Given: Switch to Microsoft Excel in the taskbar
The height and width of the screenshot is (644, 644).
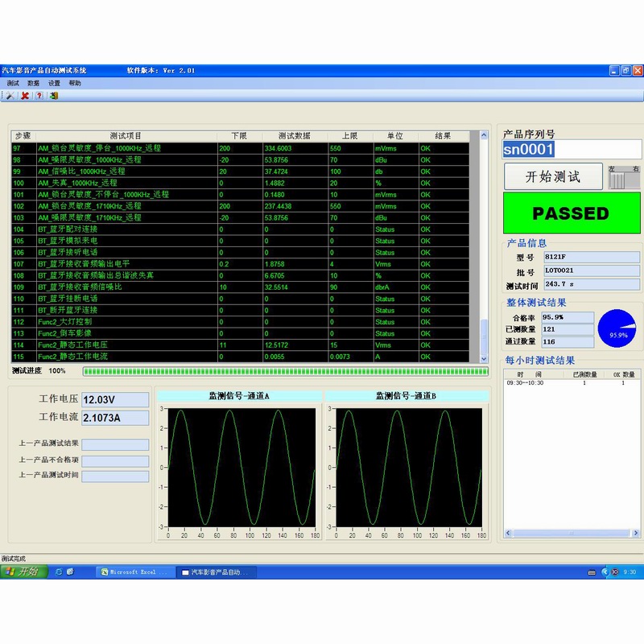Looking at the screenshot, I should pos(133,572).
